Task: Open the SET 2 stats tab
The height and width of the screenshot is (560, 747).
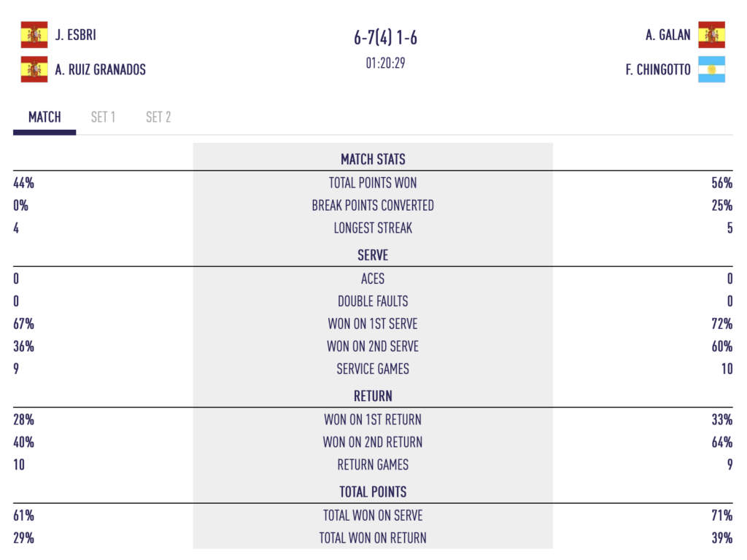Action: [x=158, y=117]
